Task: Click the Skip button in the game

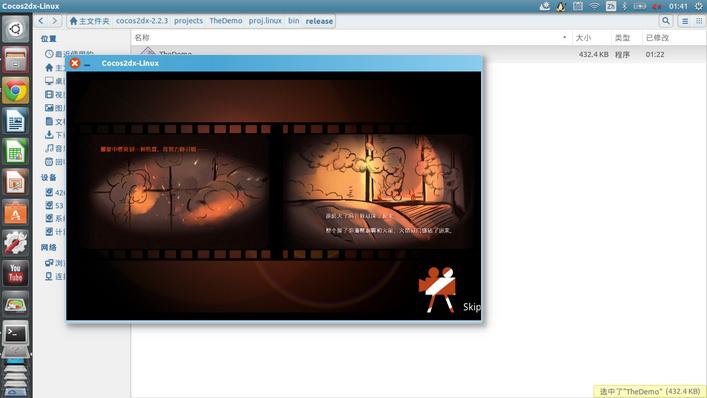Action: [472, 307]
